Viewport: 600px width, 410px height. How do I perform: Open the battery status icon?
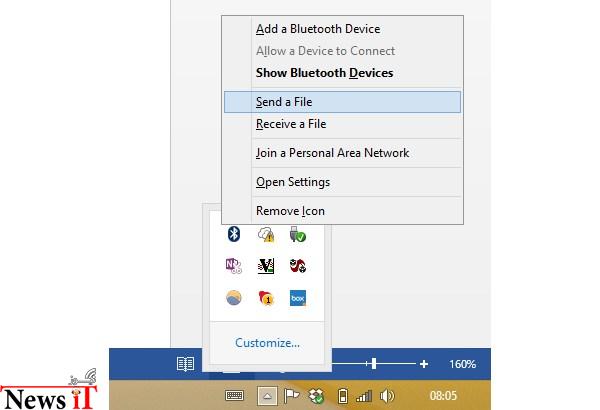click(343, 396)
